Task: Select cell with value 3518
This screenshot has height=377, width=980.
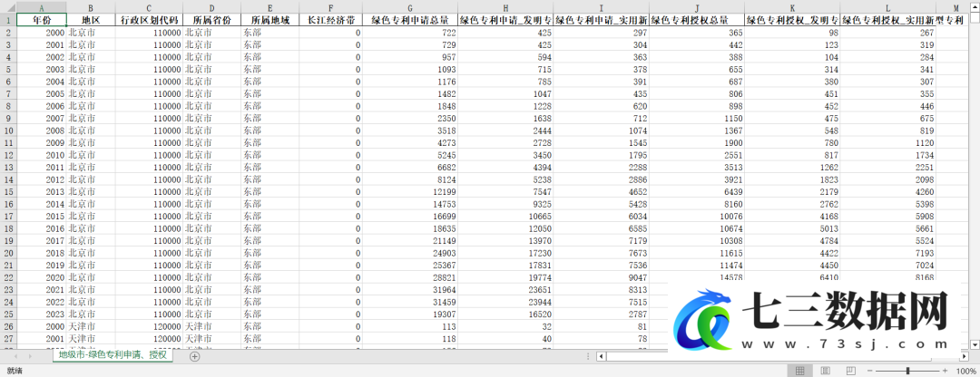Action: (x=410, y=130)
